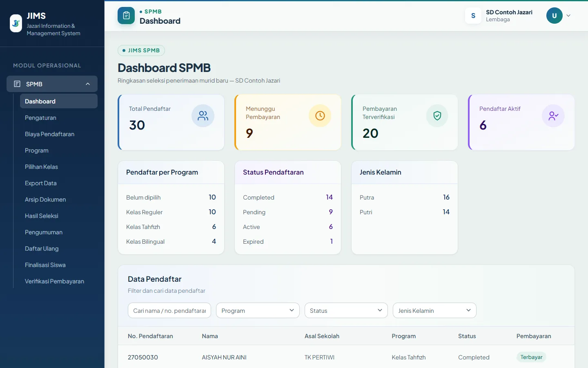The image size is (588, 368).
Task: Open Verifikasi Pembayaran in sidebar
Action: [59, 281]
